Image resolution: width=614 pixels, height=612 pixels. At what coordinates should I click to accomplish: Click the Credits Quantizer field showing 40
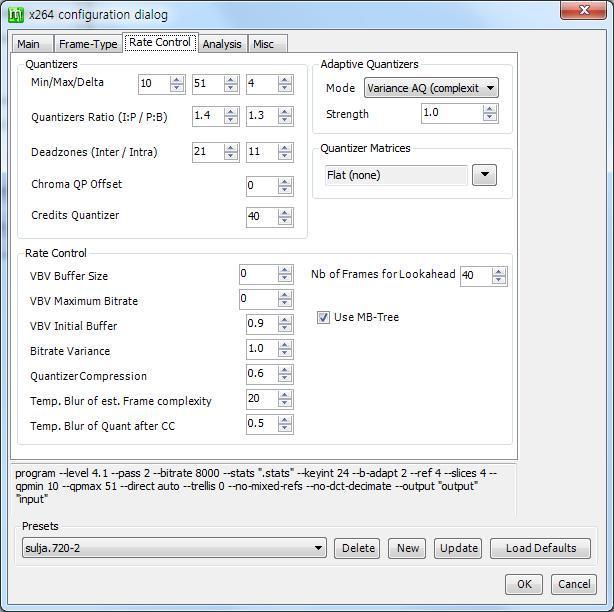[262, 217]
